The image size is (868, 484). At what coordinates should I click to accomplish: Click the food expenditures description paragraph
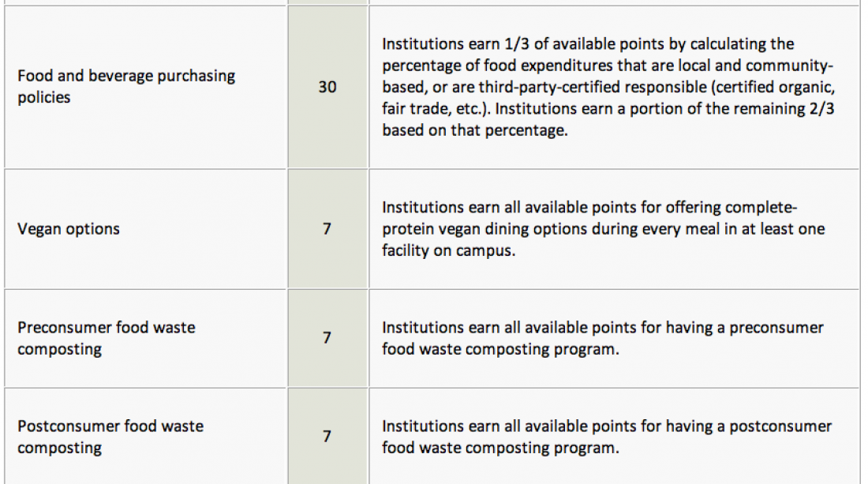coord(608,87)
